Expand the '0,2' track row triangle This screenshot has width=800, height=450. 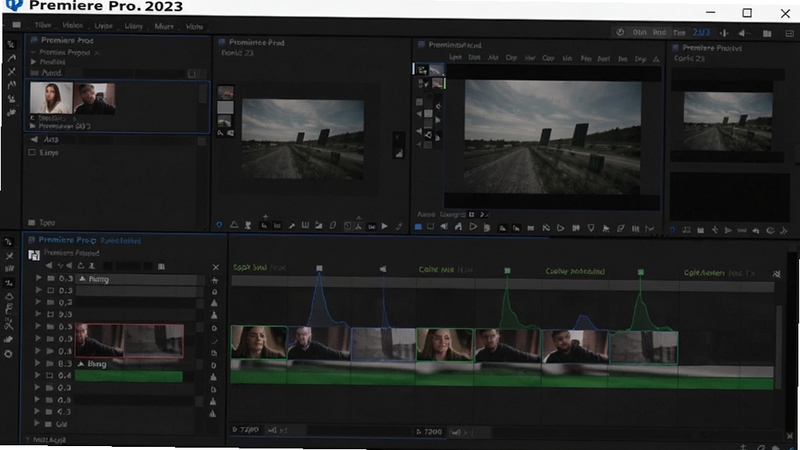[x=38, y=302]
